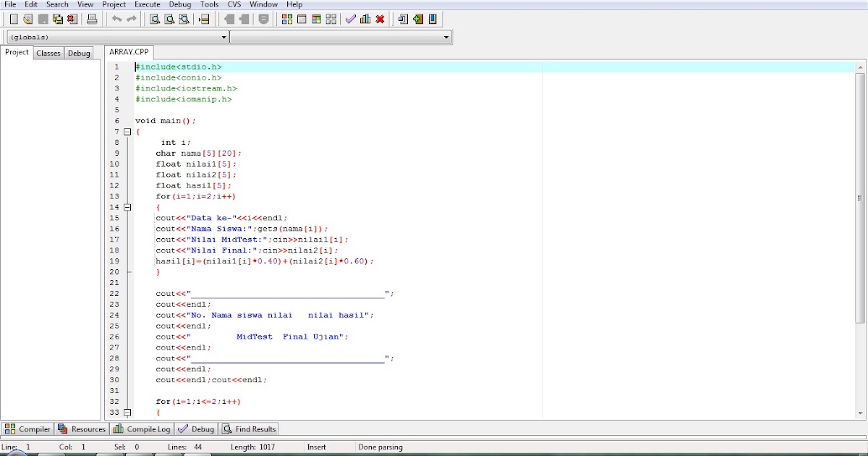The width and height of the screenshot is (868, 456).
Task: Click the "#include<stdio.h>" line
Action: [x=179, y=67]
